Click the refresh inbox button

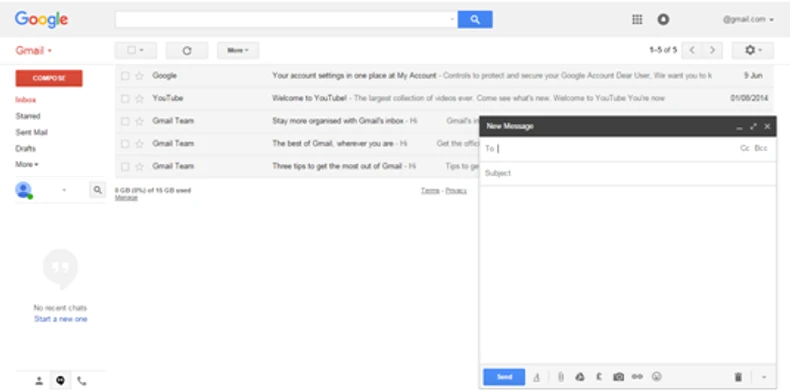[187, 50]
